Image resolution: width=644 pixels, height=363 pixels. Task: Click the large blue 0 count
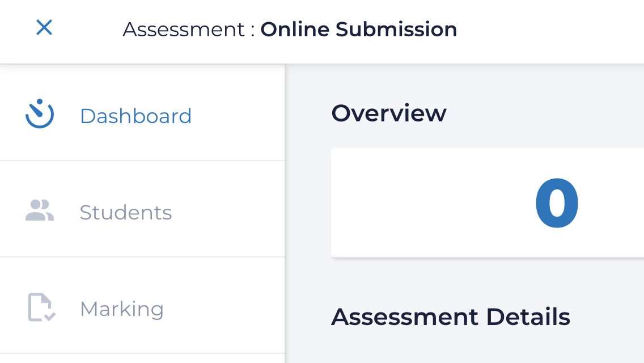pyautogui.click(x=557, y=204)
